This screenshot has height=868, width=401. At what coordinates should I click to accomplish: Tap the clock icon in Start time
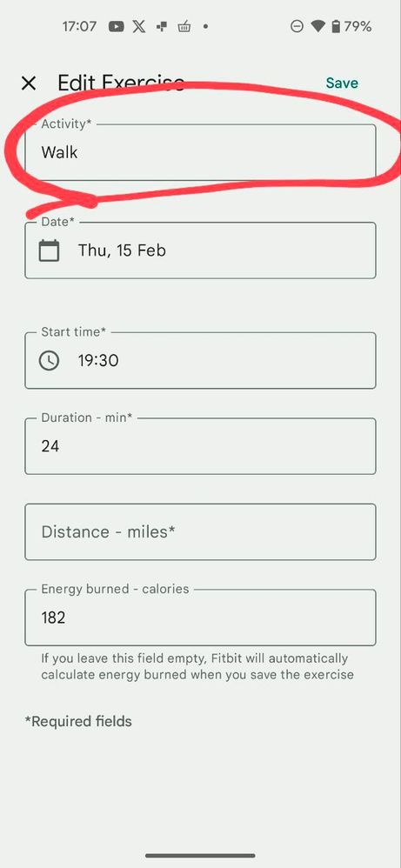click(x=49, y=361)
